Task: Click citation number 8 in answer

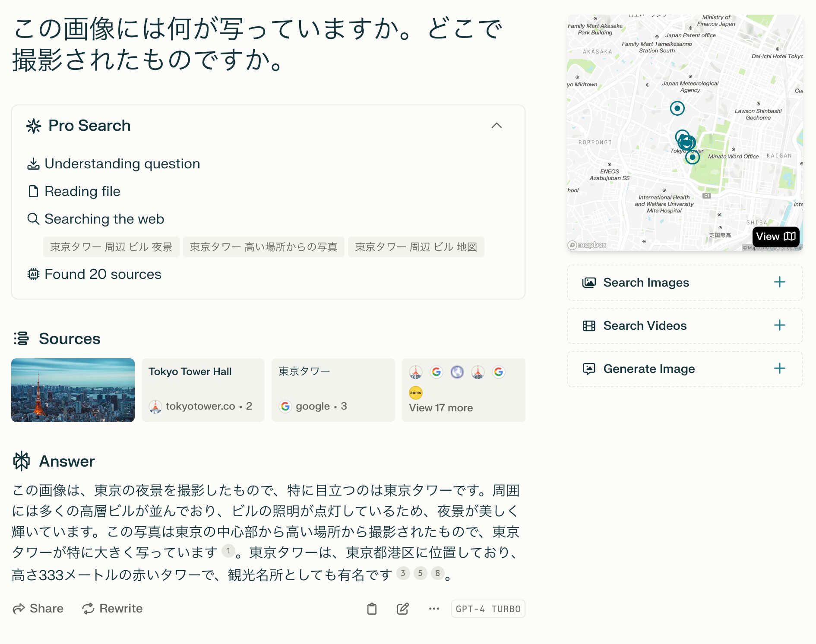Action: click(x=437, y=573)
